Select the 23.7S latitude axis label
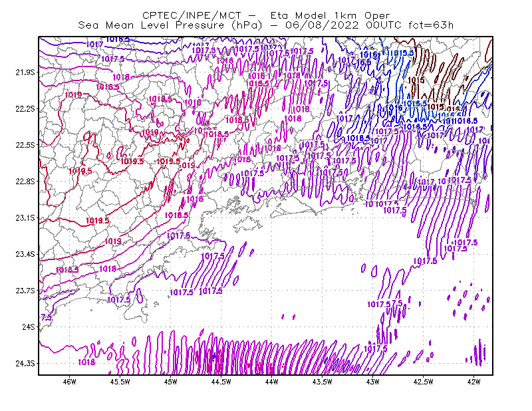This screenshot has width=532, height=411. coord(25,291)
